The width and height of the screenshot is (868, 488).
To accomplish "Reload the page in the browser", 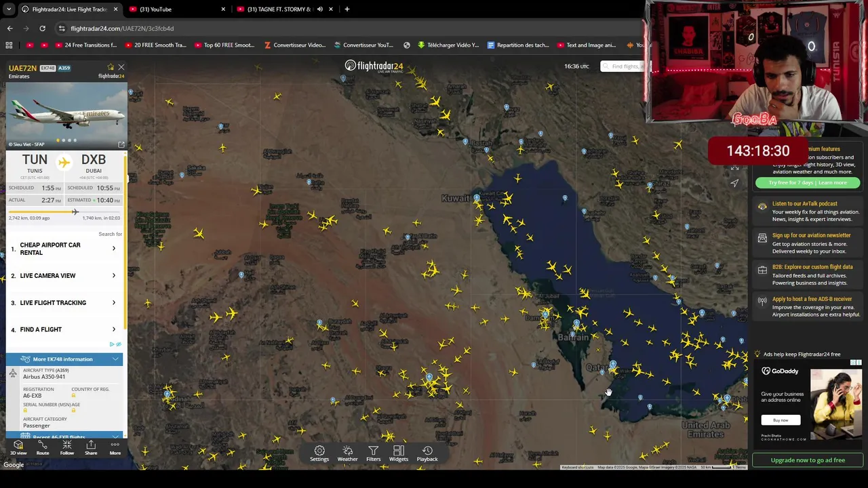I will coord(42,28).
